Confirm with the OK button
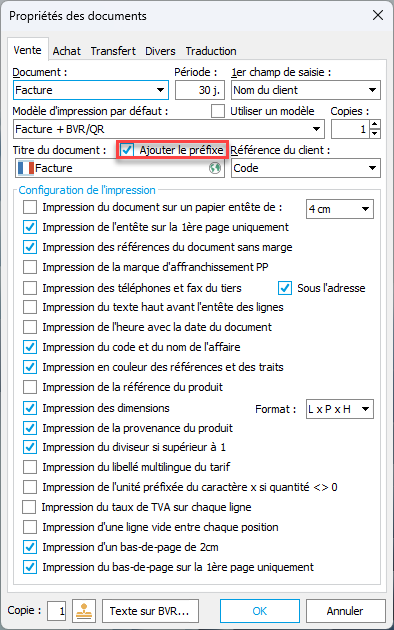Image resolution: width=394 pixels, height=630 pixels. coord(260,611)
